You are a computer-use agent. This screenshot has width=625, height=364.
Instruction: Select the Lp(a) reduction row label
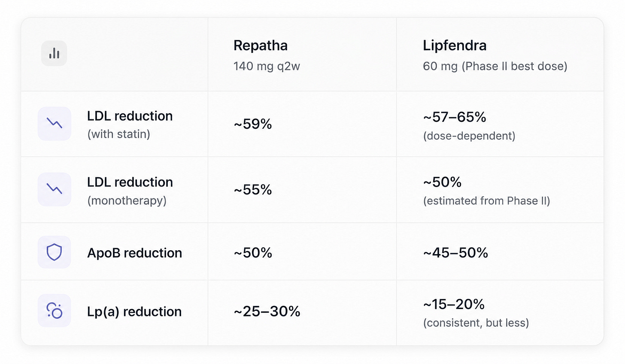pyautogui.click(x=134, y=311)
